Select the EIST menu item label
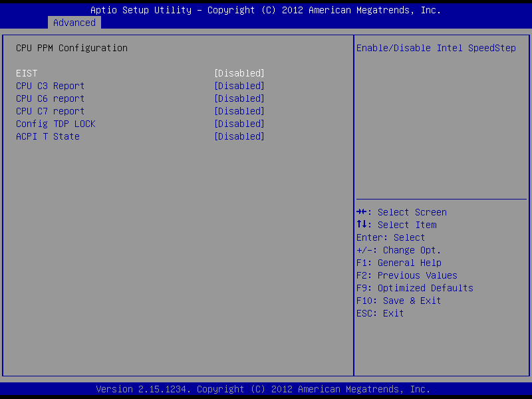 click(27, 73)
